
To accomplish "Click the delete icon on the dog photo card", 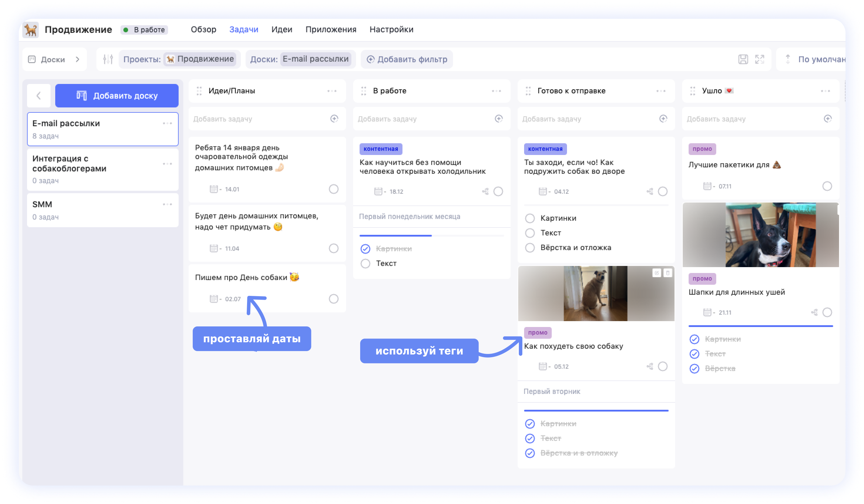I will coord(667,273).
